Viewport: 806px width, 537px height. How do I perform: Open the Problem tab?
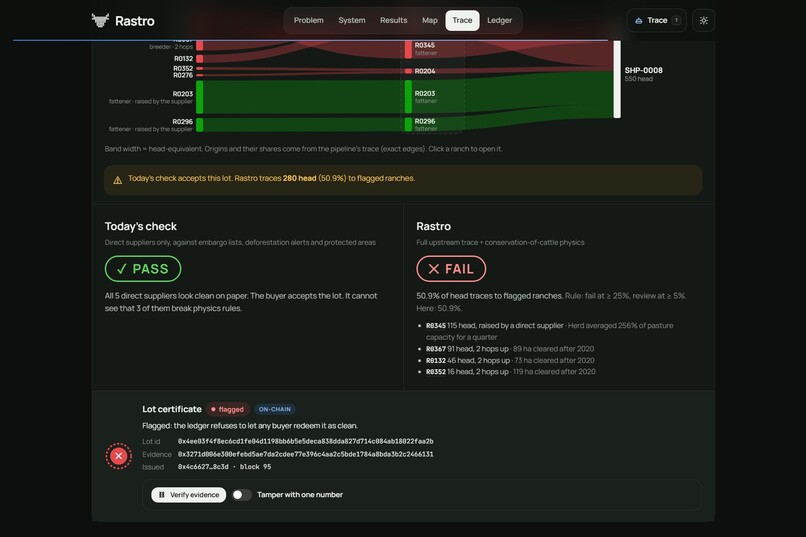pos(308,21)
